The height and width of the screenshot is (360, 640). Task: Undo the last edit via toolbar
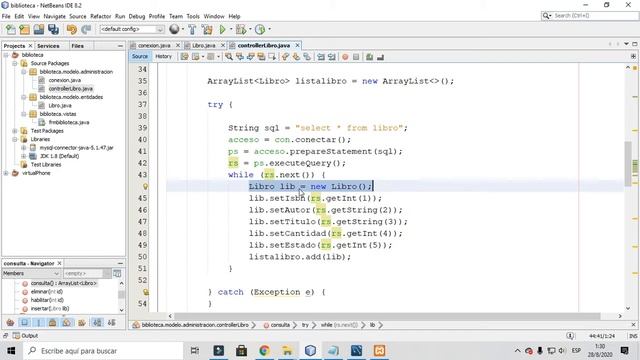pyautogui.click(x=71, y=29)
